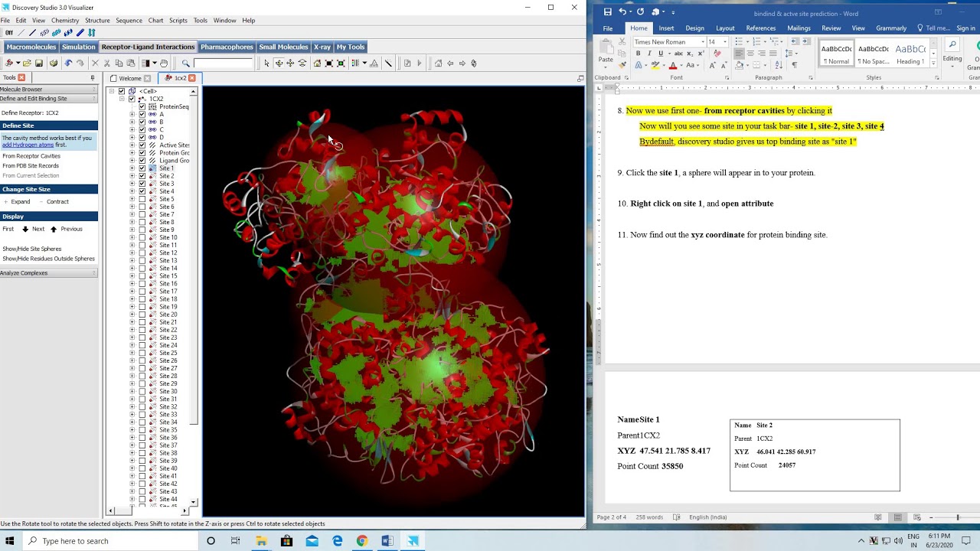Click the Delete X icon in Discovery Studio toolbar
This screenshot has height=551, width=980.
[95, 64]
